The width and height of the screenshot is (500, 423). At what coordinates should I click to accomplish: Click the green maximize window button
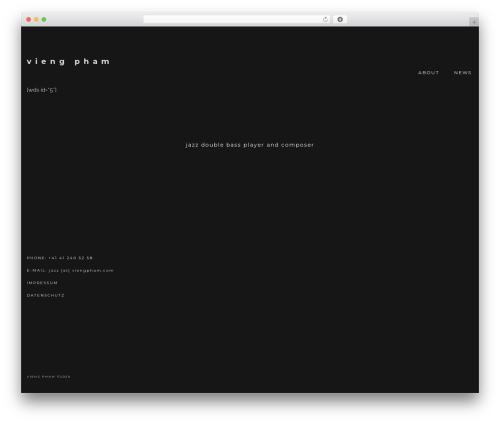(x=44, y=19)
